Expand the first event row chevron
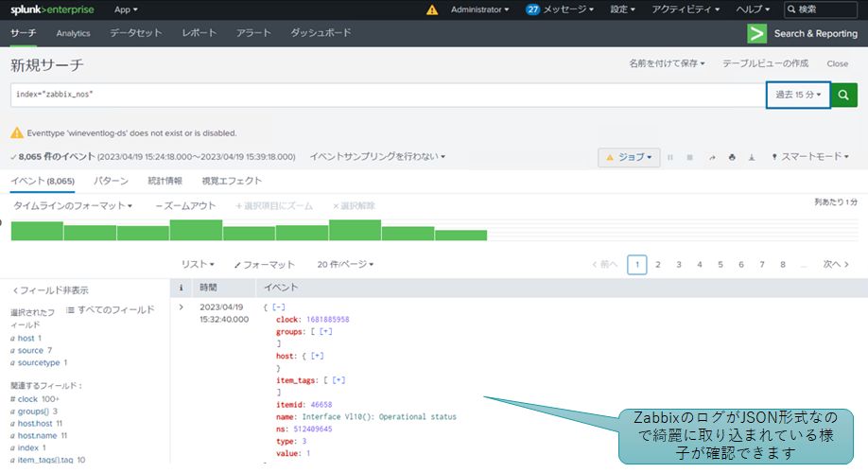Screen dimensions: 868x473 pos(181,307)
